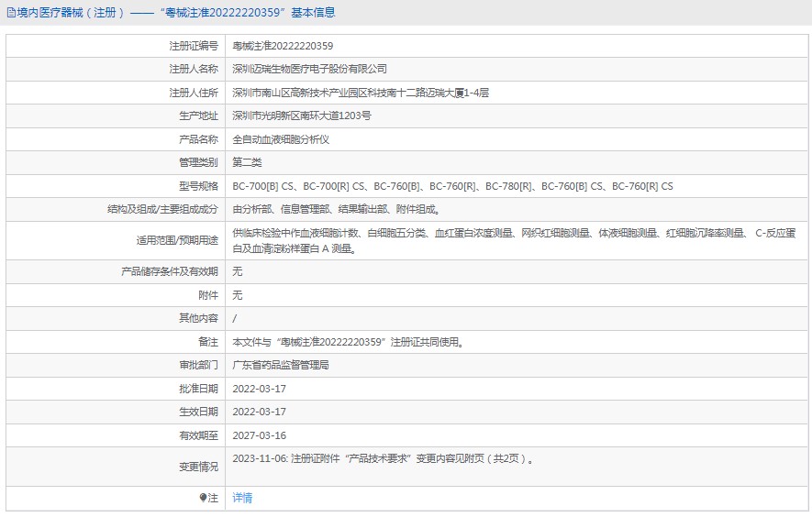Click the 附件 label
Viewport: 812px width, 517px height.
pyautogui.click(x=208, y=295)
